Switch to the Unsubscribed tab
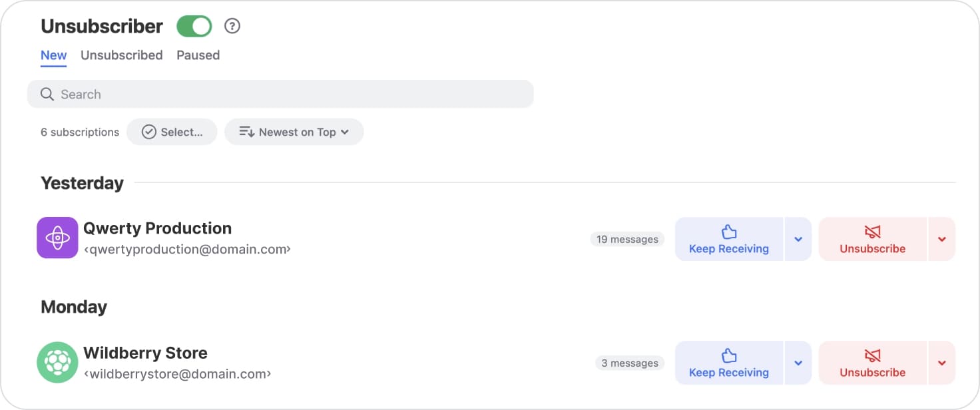The image size is (980, 410). (121, 55)
